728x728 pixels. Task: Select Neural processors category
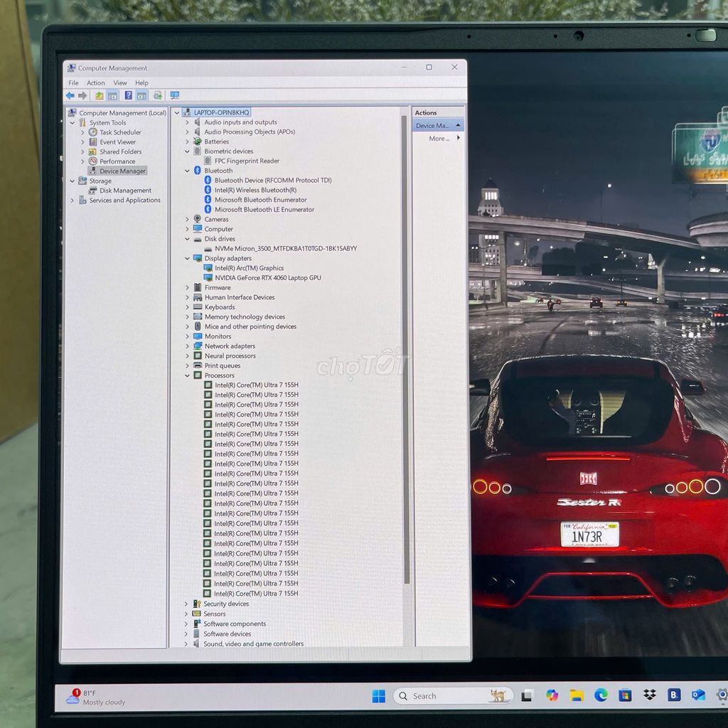(230, 356)
